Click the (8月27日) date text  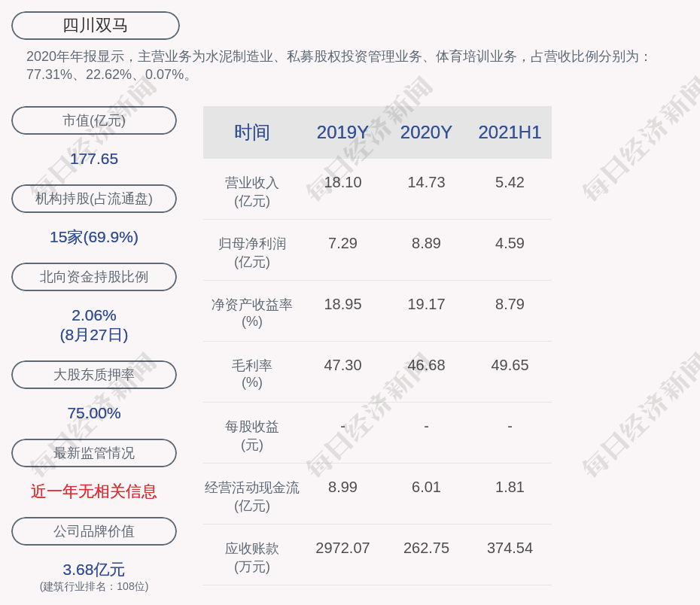(x=94, y=335)
